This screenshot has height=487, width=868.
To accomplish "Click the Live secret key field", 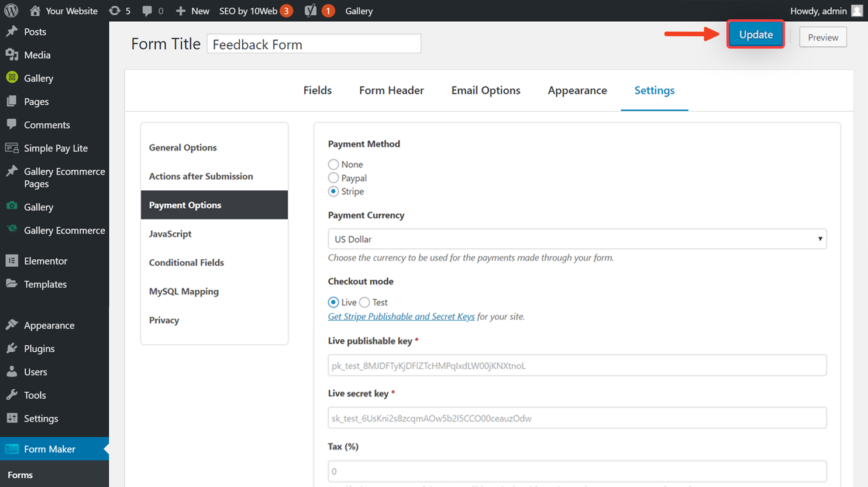I will [577, 418].
